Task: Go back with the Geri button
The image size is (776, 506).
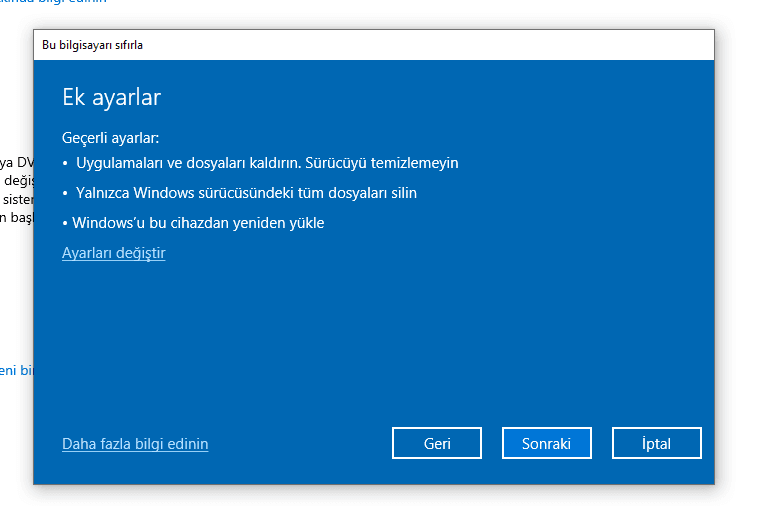Action: point(437,443)
